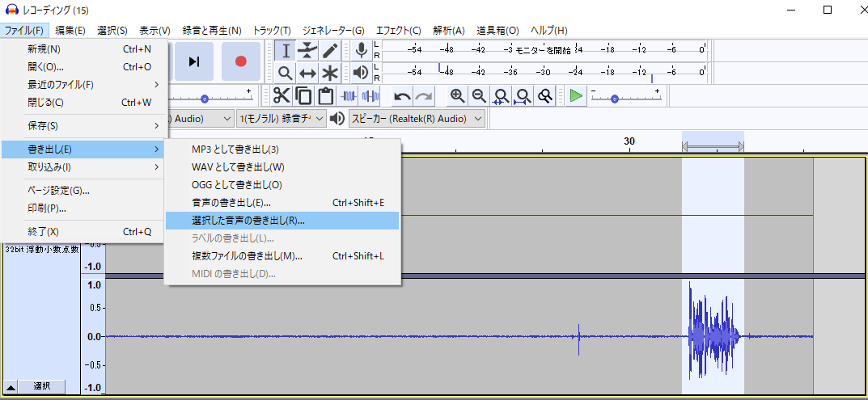Choose 閉じる(C) from File menu
The image size is (868, 400).
84,103
